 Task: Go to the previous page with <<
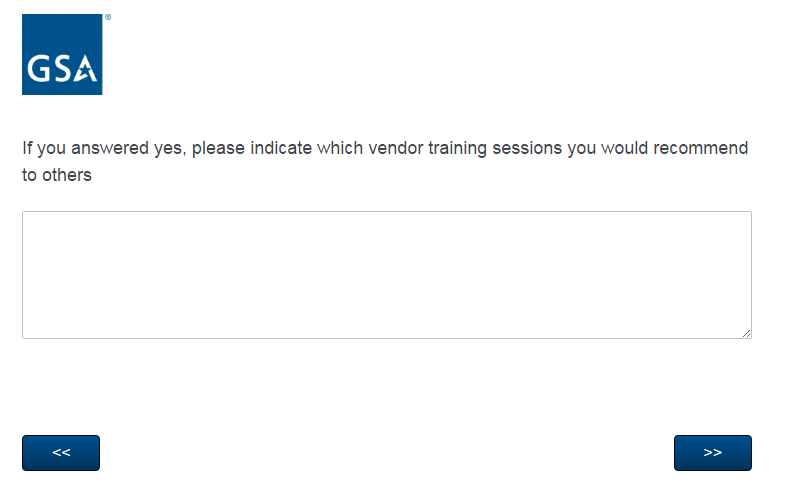coord(61,453)
